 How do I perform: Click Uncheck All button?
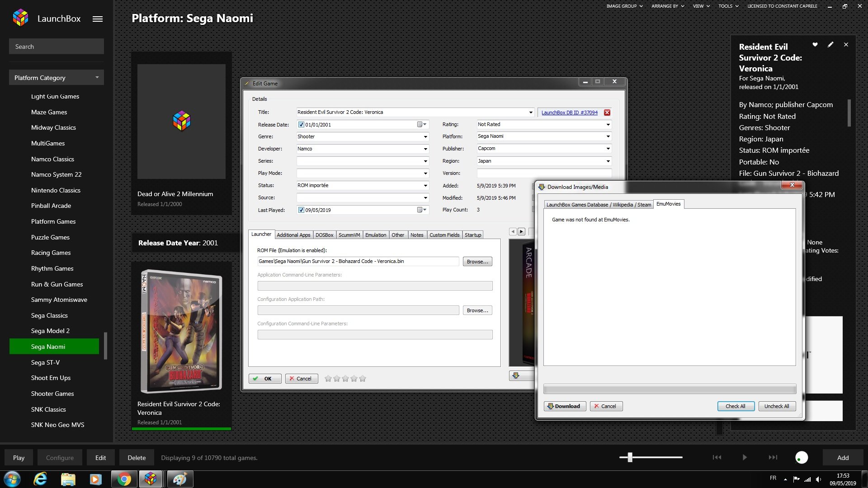777,406
